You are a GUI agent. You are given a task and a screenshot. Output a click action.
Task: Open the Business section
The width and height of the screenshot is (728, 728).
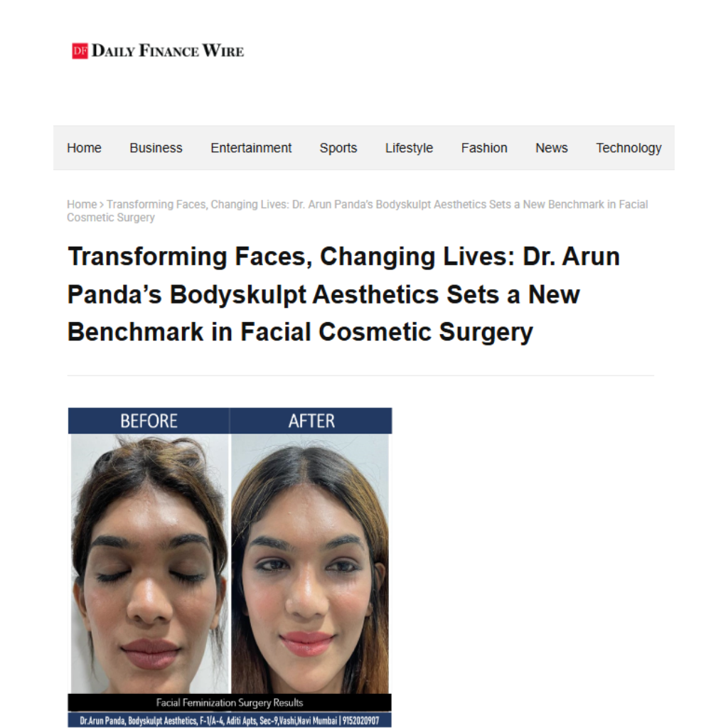pos(156,148)
